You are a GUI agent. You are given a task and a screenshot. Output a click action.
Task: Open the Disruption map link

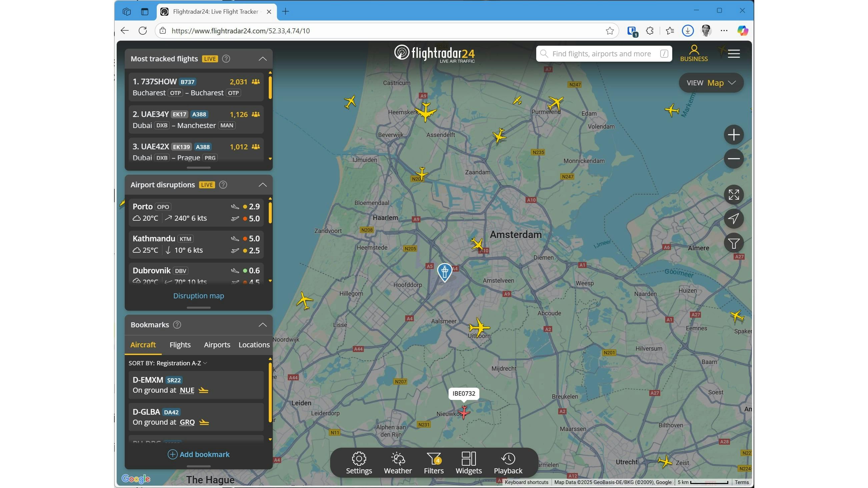(198, 296)
